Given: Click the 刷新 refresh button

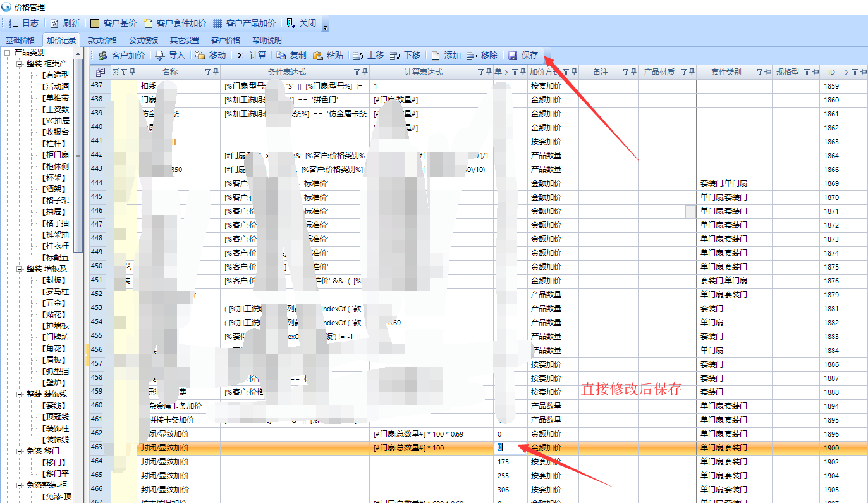Looking at the screenshot, I should point(55,23).
